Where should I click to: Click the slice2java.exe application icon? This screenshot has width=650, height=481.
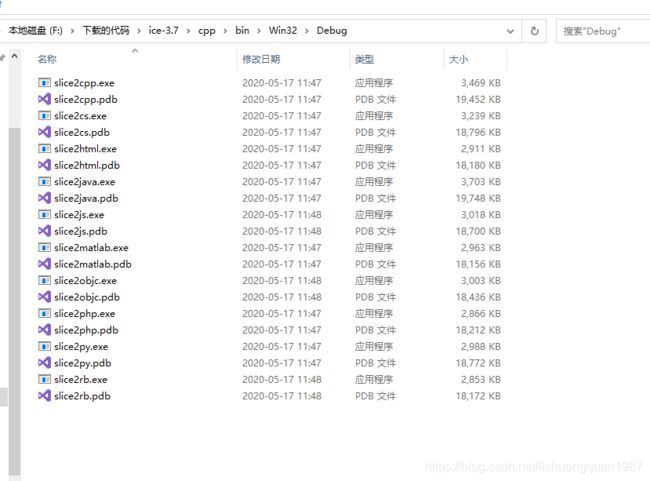[44, 182]
